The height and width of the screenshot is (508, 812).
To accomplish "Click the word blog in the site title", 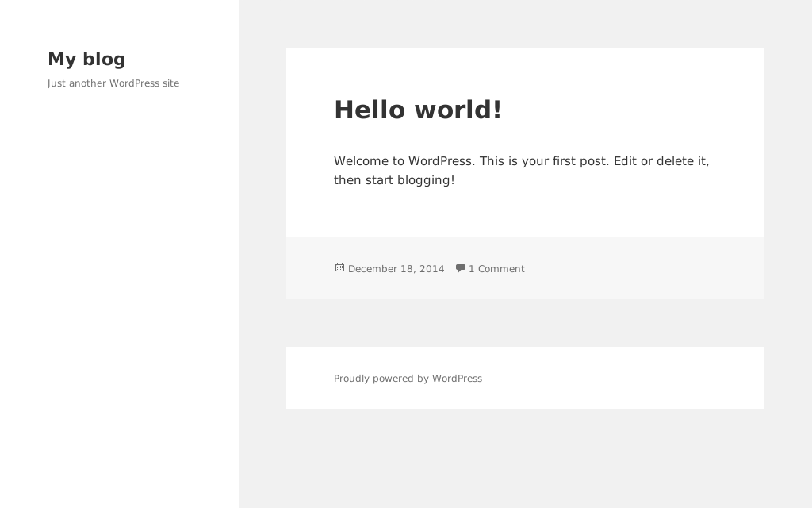I will (104, 60).
